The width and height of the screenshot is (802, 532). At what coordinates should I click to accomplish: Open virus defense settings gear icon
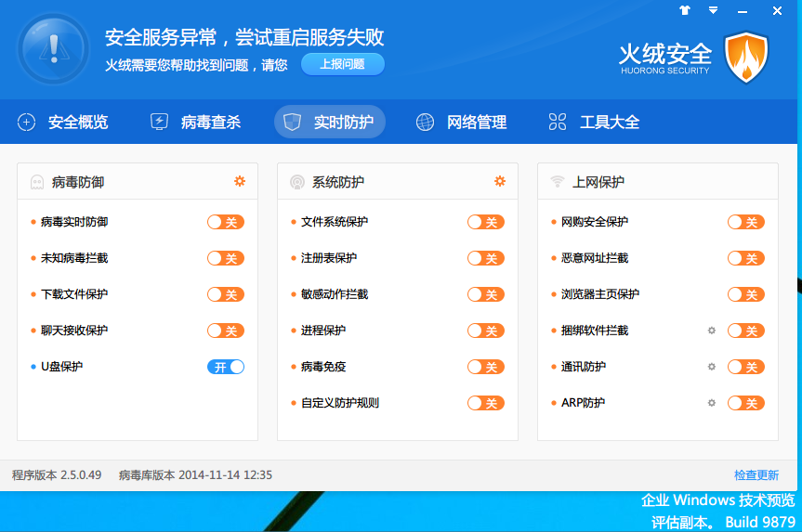coord(240,181)
